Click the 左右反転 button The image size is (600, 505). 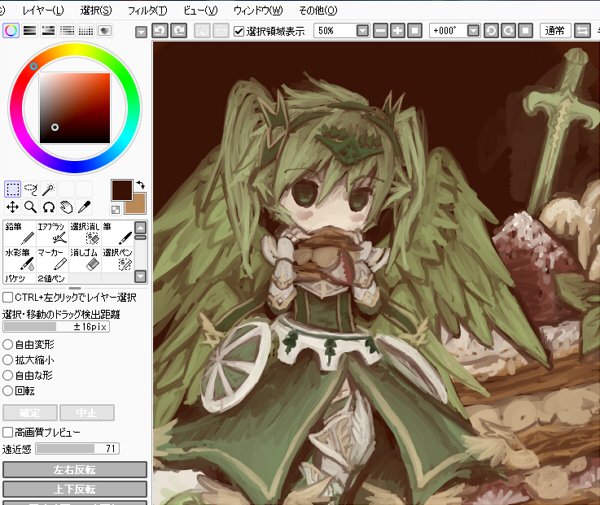[x=75, y=469]
